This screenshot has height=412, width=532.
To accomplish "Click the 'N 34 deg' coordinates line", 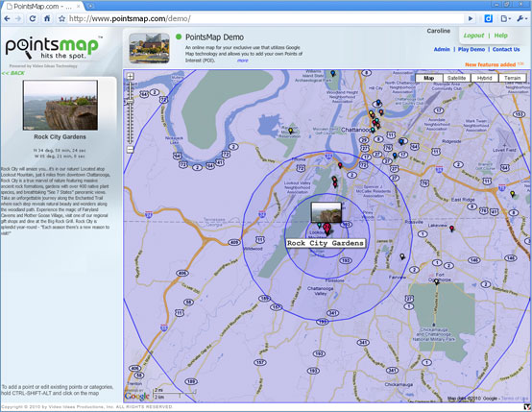I will [x=60, y=150].
